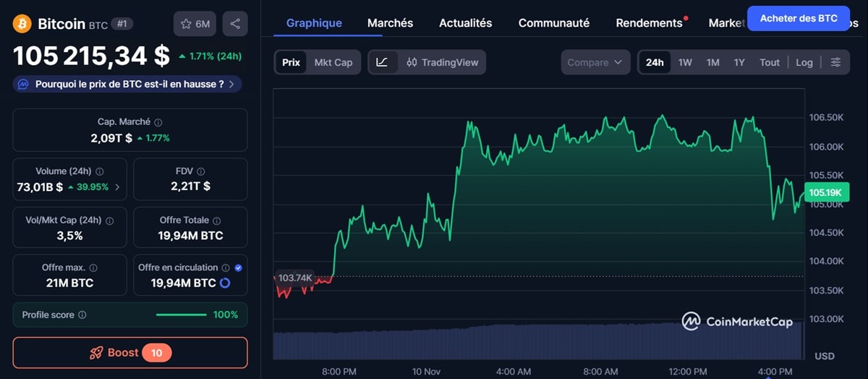Click the 21M BTC max supply value
This screenshot has height=379, width=868.
tap(69, 283)
